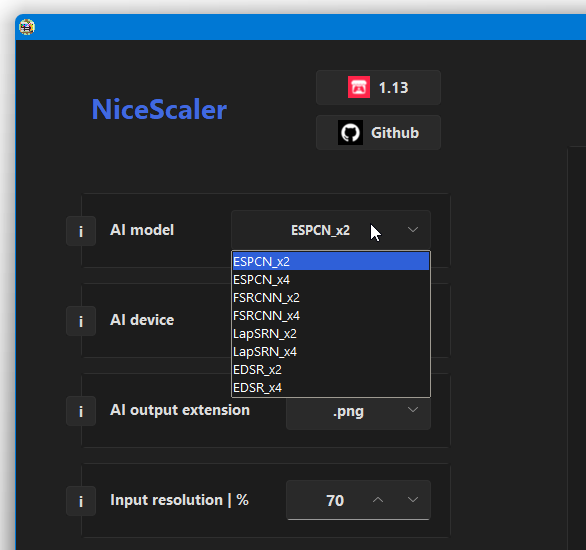Screen dimensions: 586x550
Task: Choose FSRCNN_x2 model option
Action: 331,297
